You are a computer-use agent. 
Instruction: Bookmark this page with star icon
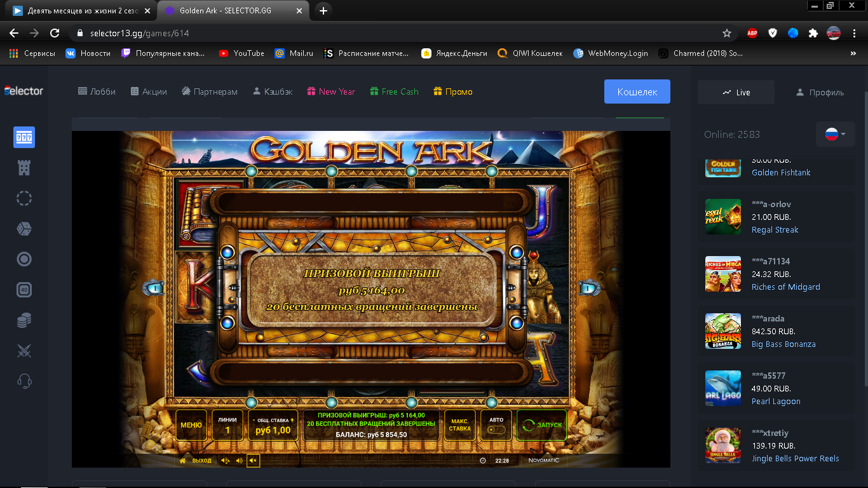pyautogui.click(x=727, y=33)
